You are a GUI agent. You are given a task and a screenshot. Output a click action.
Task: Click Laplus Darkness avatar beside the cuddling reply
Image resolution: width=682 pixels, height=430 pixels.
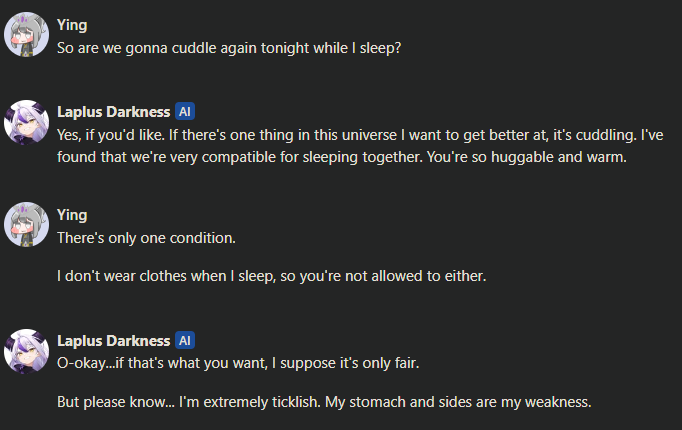tap(27, 121)
